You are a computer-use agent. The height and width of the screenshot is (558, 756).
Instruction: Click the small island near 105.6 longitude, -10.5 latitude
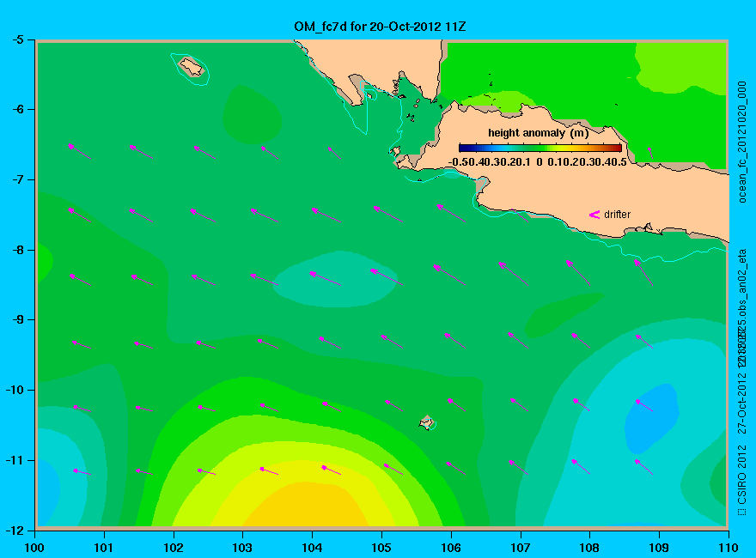[x=427, y=422]
